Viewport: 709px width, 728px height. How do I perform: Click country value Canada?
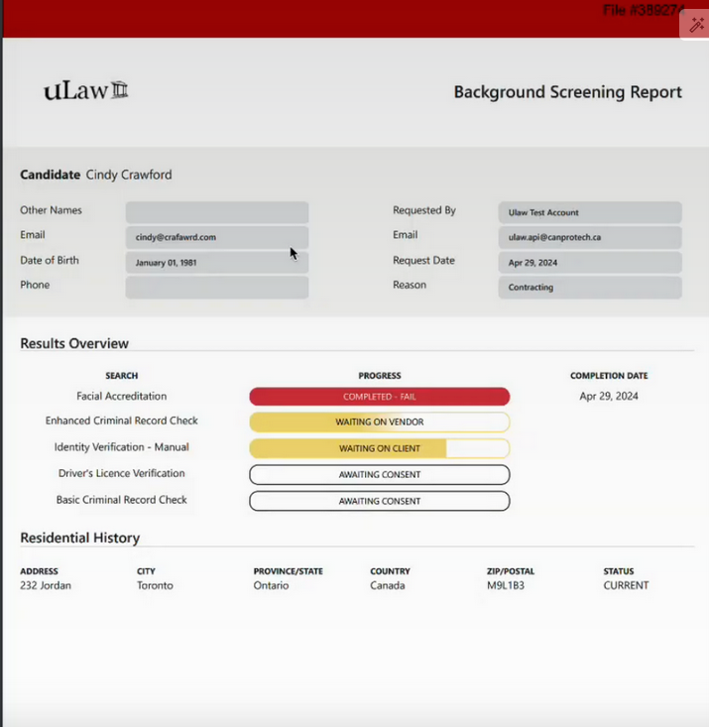388,585
